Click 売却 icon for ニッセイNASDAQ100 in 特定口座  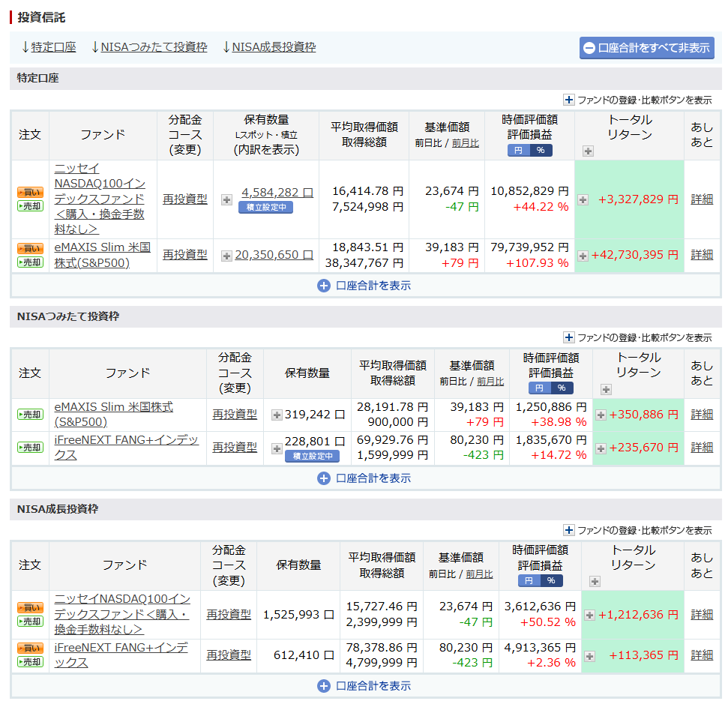[x=30, y=206]
